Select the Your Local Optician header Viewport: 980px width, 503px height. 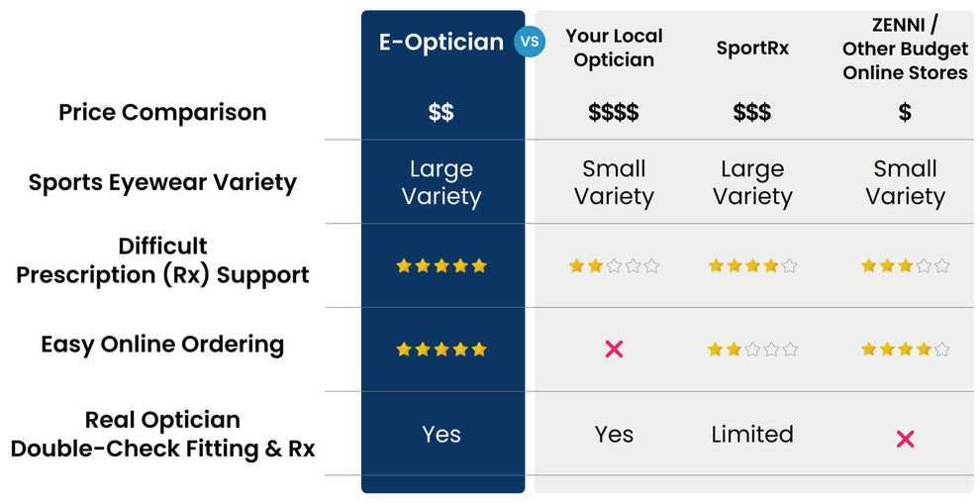(614, 48)
